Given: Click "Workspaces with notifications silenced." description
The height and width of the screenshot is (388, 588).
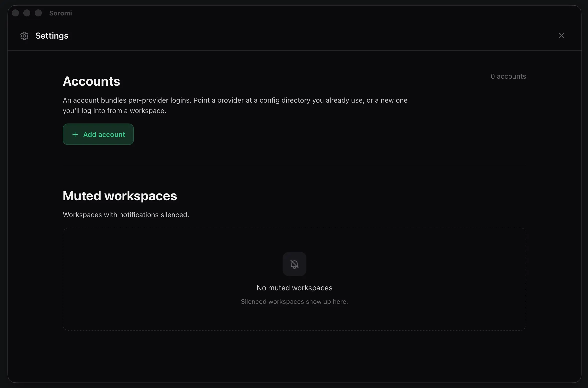Looking at the screenshot, I should (x=126, y=215).
